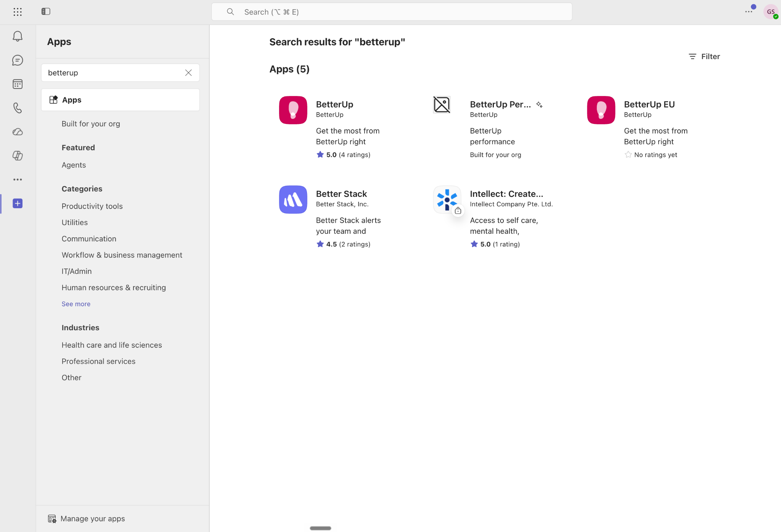Select Human resources & recruiting category
Viewport: 781px width, 532px height.
tap(114, 288)
